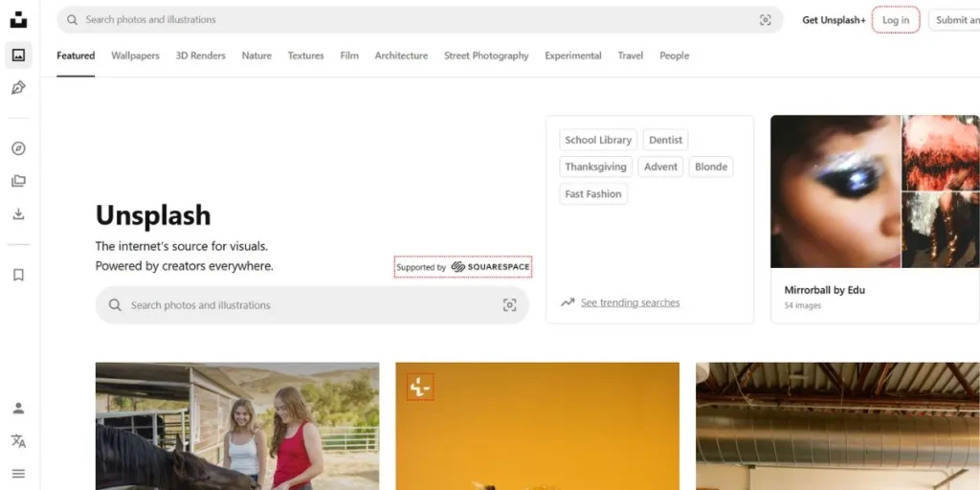The image size is (980, 490).
Task: Click the Advent search tag
Action: 660,167
